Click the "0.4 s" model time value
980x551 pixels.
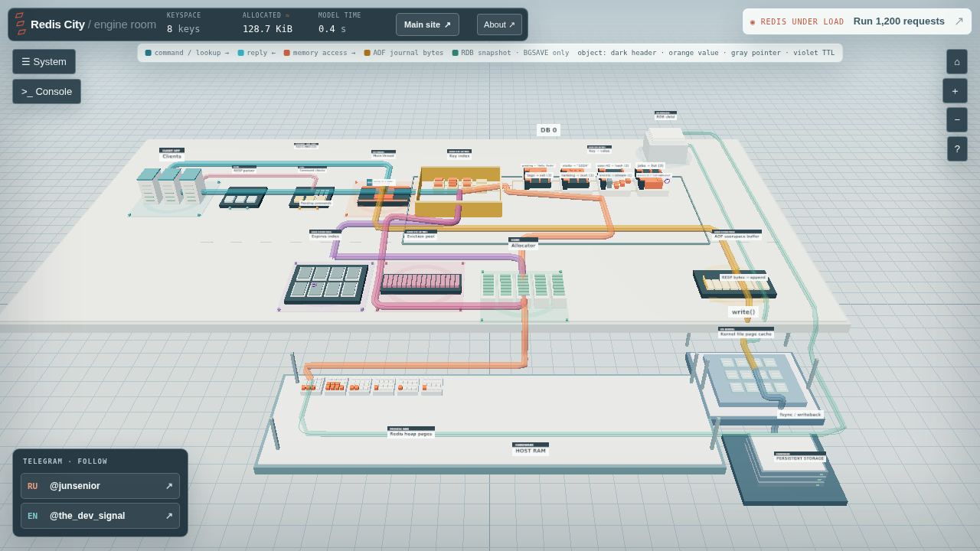click(x=332, y=29)
